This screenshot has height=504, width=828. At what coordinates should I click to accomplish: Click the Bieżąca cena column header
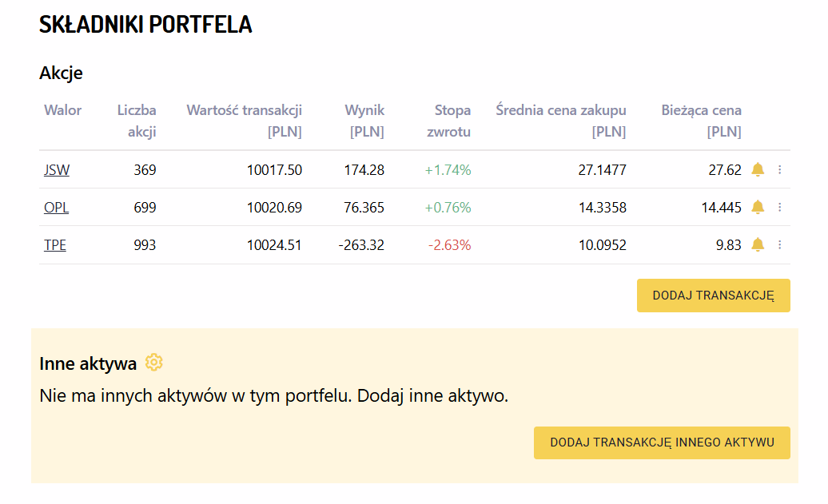(702, 121)
